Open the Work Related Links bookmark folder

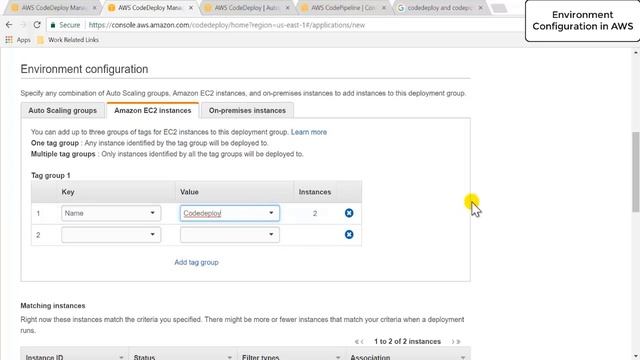[x=68, y=40]
